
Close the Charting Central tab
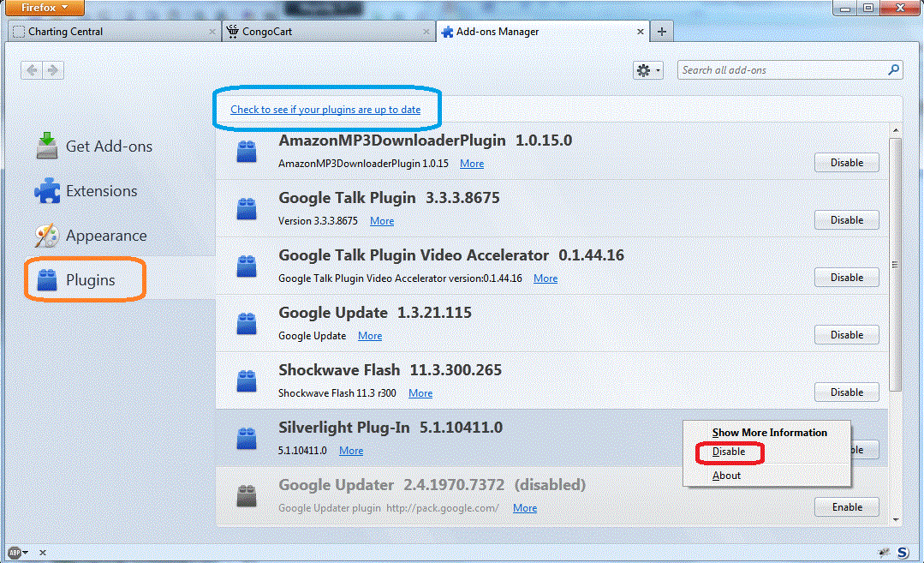click(212, 32)
